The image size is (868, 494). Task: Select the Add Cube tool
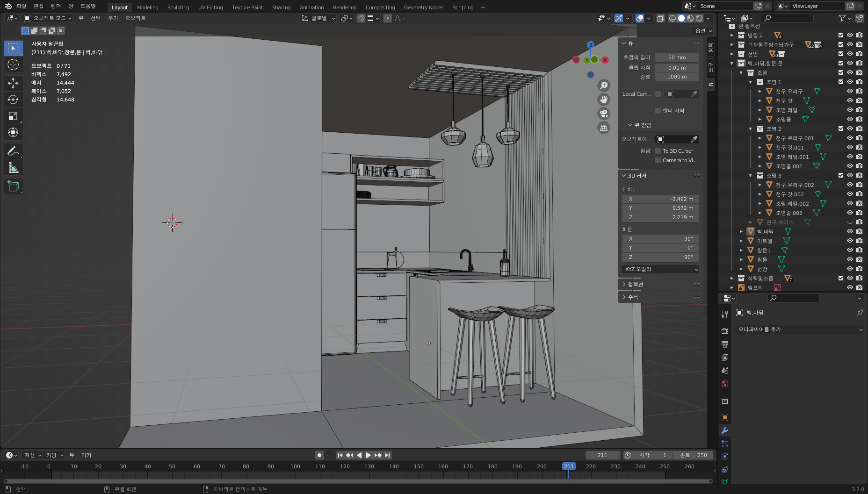click(13, 186)
